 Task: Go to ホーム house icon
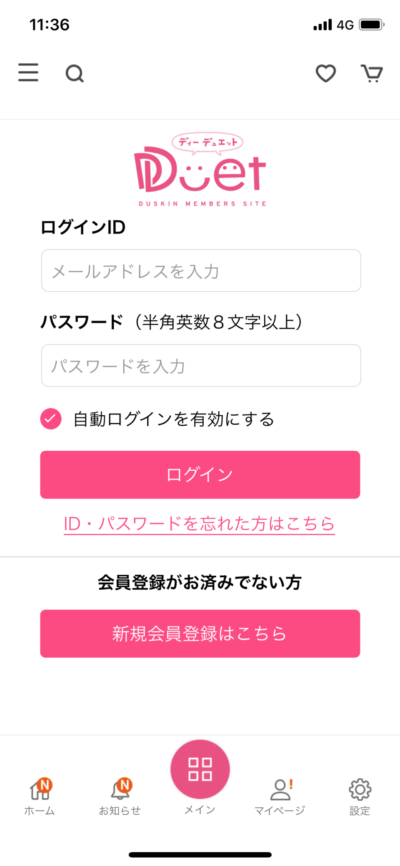coord(40,789)
